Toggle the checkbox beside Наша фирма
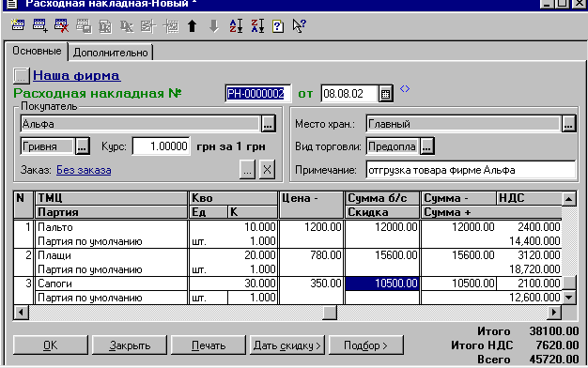Screen dimensions: 588x368 point(21,75)
